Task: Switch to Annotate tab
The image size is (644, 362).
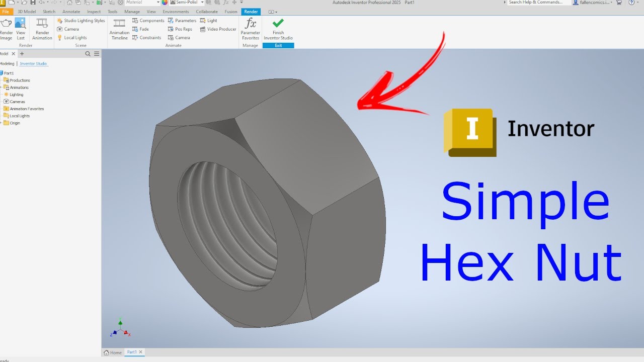Action: point(71,12)
